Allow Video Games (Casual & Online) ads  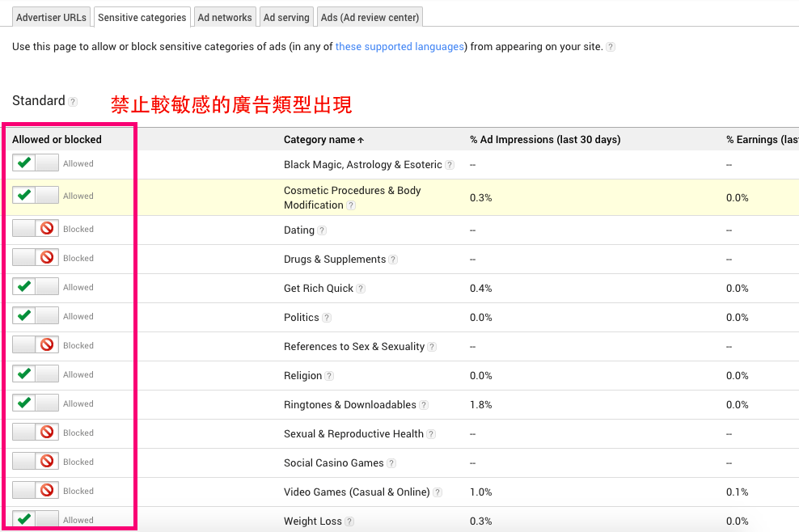click(x=36, y=490)
